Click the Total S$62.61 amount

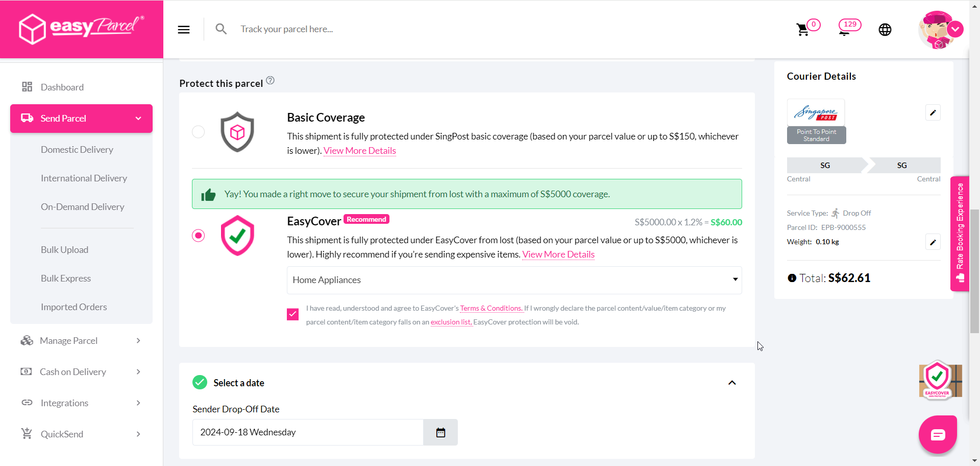pyautogui.click(x=849, y=278)
